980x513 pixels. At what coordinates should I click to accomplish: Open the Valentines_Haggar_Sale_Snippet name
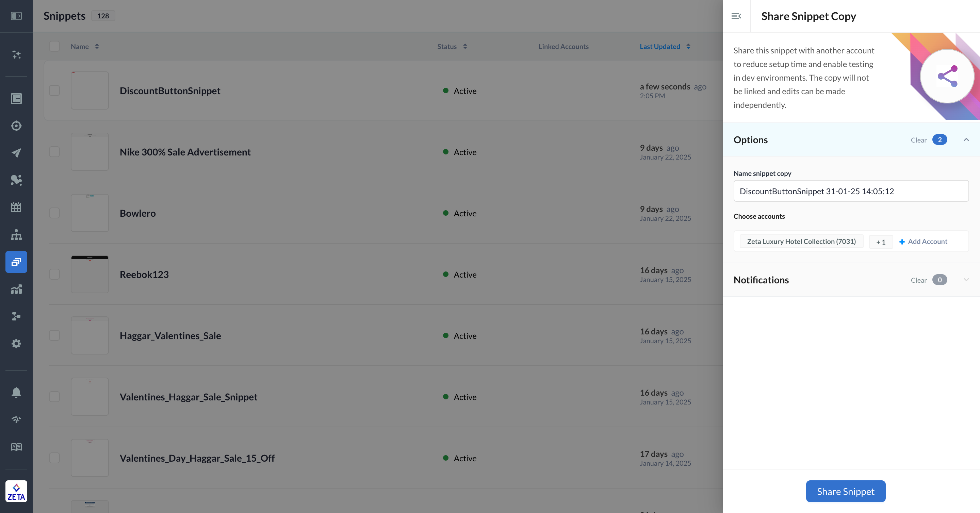click(x=188, y=397)
